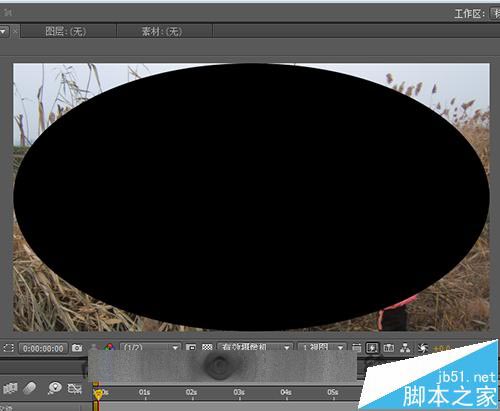Enable frame blending filmstrip icon in timeline

pyautogui.click(x=10, y=388)
